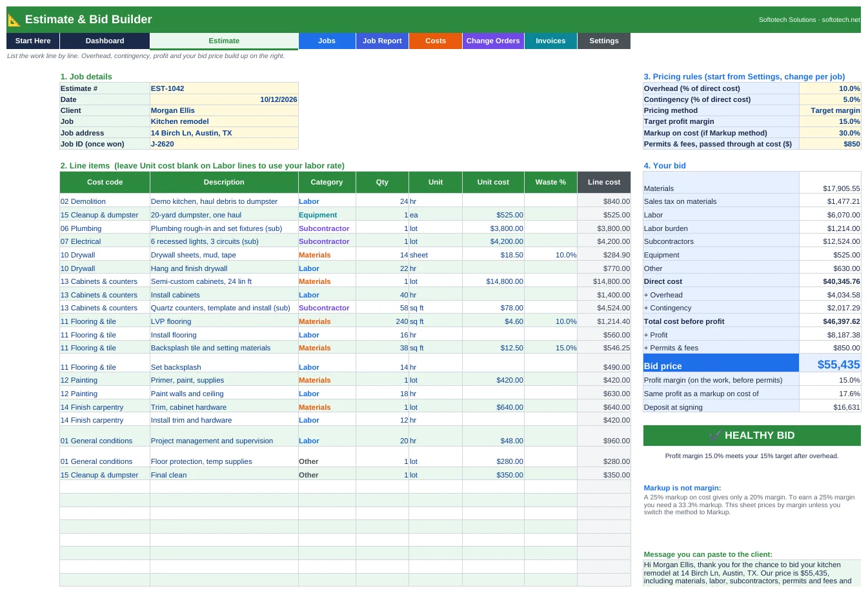Screen dimensions: 868x593
Task: Select the Job cell Kitchen remodel
Action: coord(224,121)
